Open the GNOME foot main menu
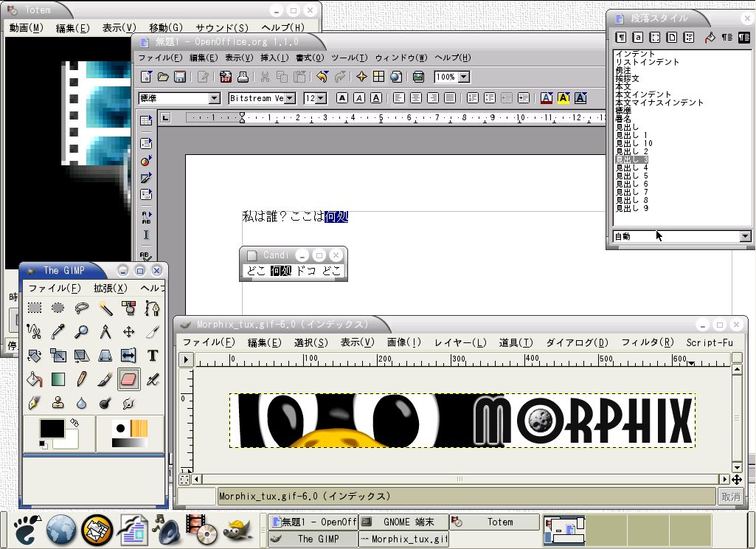Image resolution: width=756 pixels, height=549 pixels. click(26, 529)
